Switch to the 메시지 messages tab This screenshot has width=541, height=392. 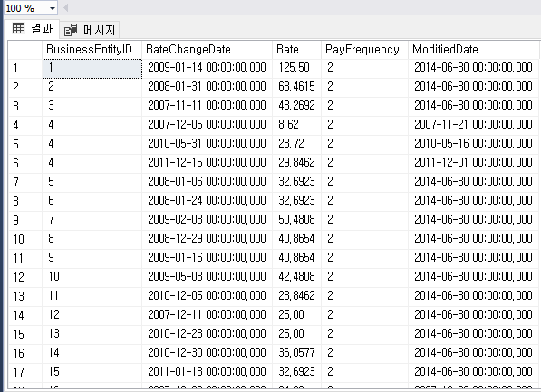(90, 30)
